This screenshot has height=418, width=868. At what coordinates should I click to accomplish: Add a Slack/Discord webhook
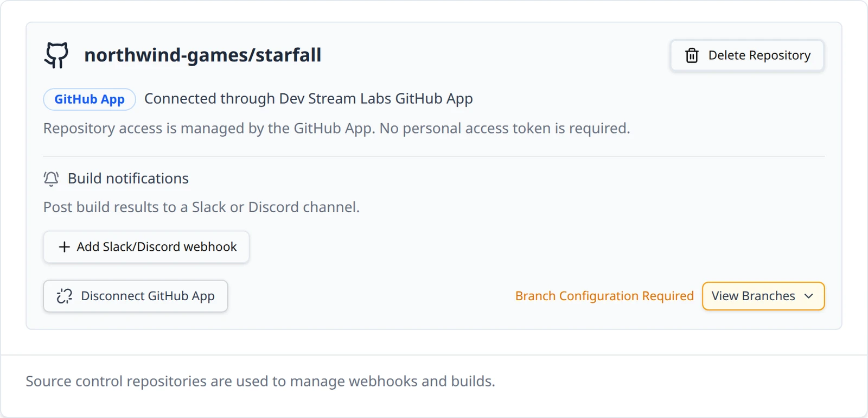pyautogui.click(x=146, y=247)
